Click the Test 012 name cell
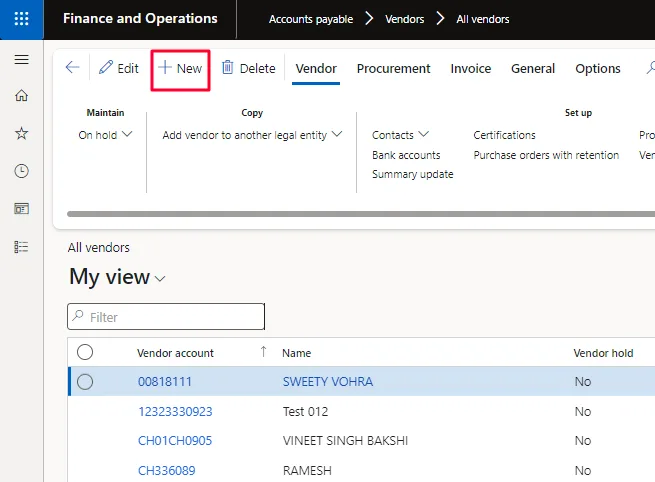The image size is (655, 482). coord(305,412)
